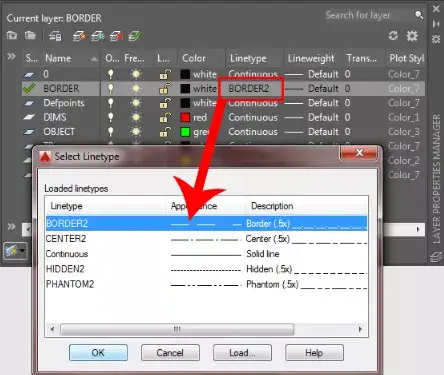The height and width of the screenshot is (375, 444).
Task: Open layer manager Settings gear
Action: [412, 36]
